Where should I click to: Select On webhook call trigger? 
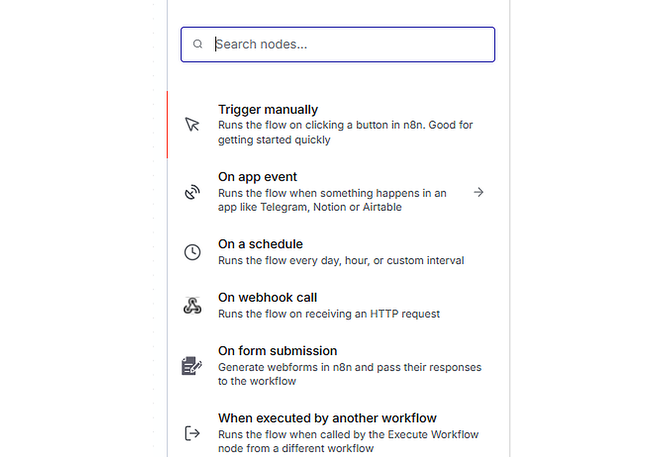tap(268, 298)
